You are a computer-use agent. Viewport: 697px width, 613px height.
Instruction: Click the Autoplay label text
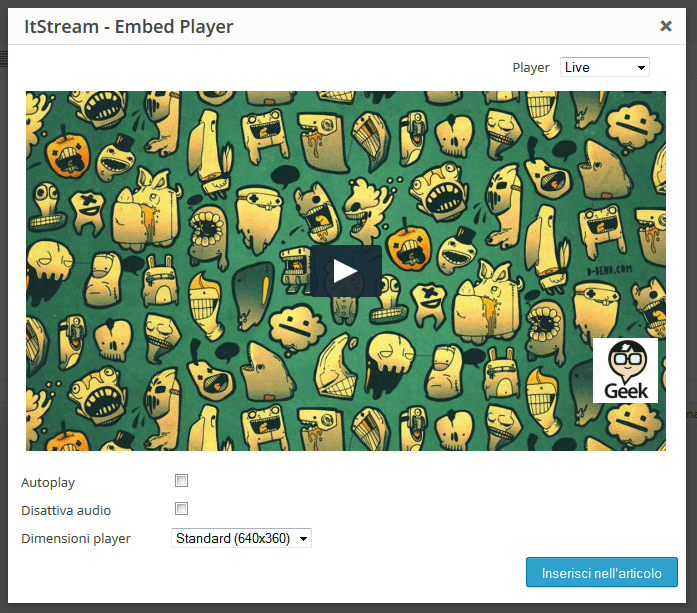pyautogui.click(x=48, y=482)
